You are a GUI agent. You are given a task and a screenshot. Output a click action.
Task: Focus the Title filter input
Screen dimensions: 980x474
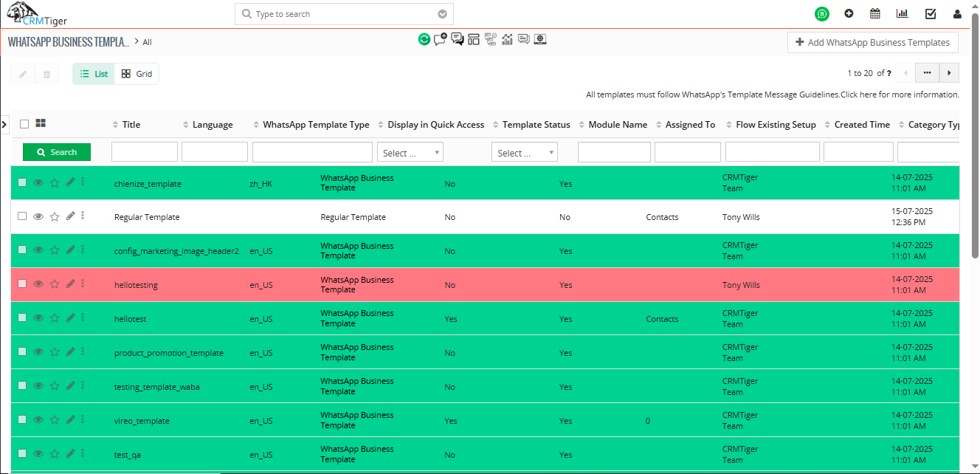[145, 152]
